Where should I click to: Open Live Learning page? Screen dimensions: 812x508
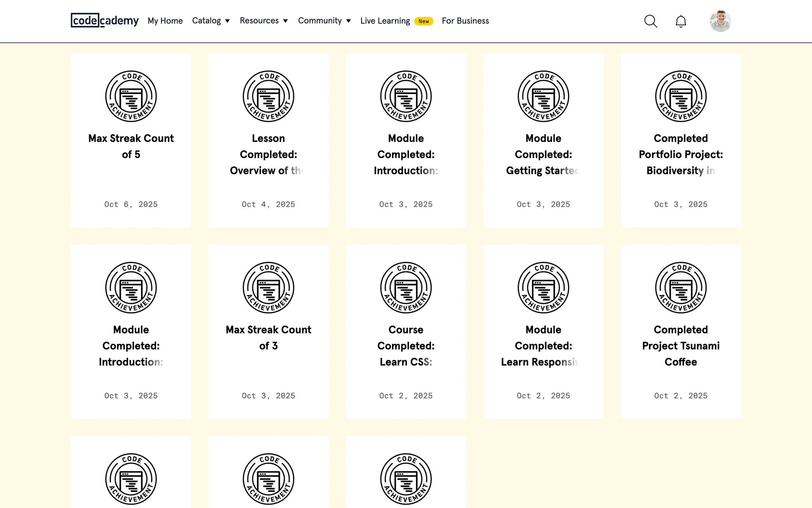[385, 21]
